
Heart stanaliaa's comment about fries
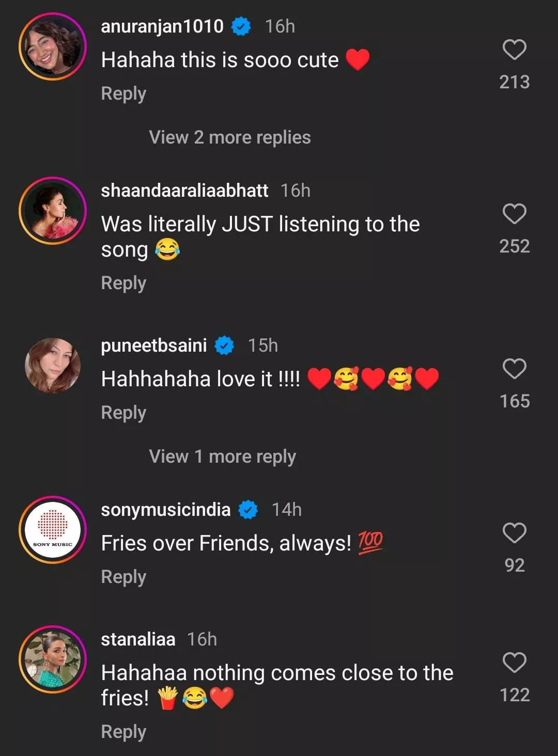coord(514,663)
